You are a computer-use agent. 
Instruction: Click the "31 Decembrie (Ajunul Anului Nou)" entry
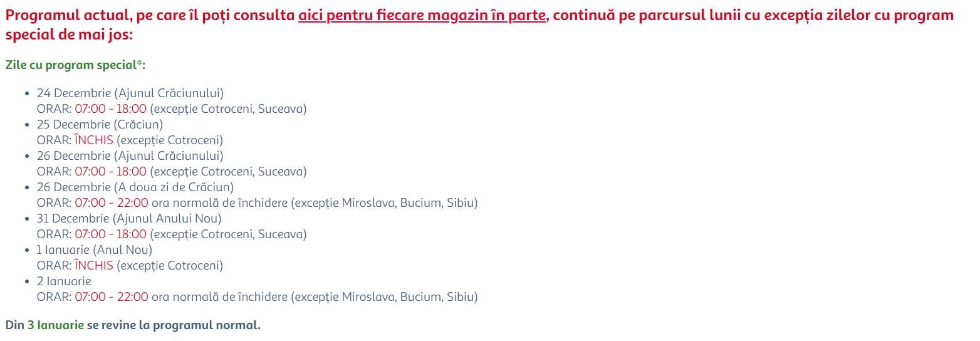[129, 219]
